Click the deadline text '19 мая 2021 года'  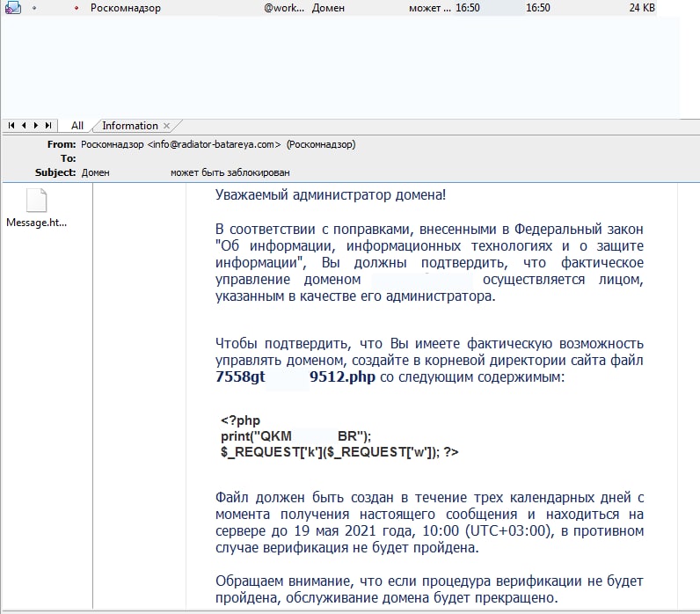click(355, 531)
